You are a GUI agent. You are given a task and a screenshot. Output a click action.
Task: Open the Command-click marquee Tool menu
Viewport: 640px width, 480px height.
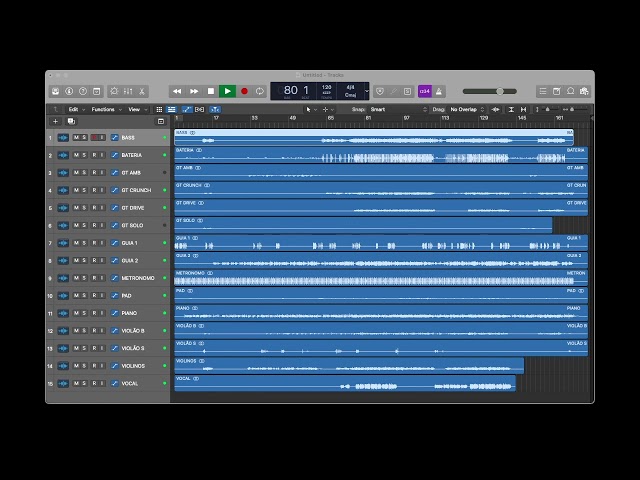click(x=328, y=109)
